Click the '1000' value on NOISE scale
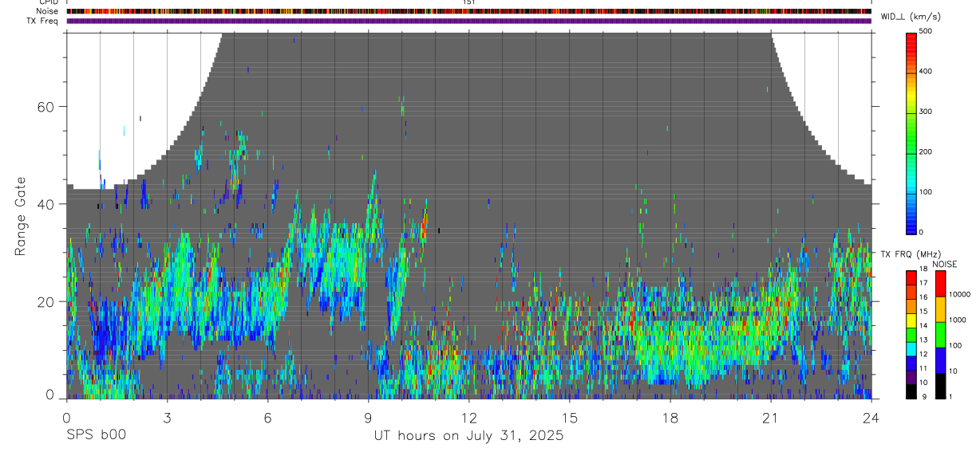Screen dimensions: 980x452 958,320
